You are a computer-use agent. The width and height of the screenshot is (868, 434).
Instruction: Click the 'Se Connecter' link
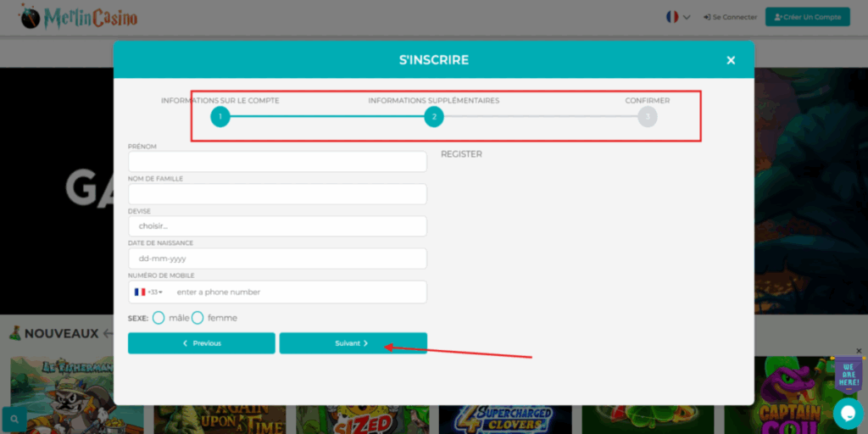[730, 17]
